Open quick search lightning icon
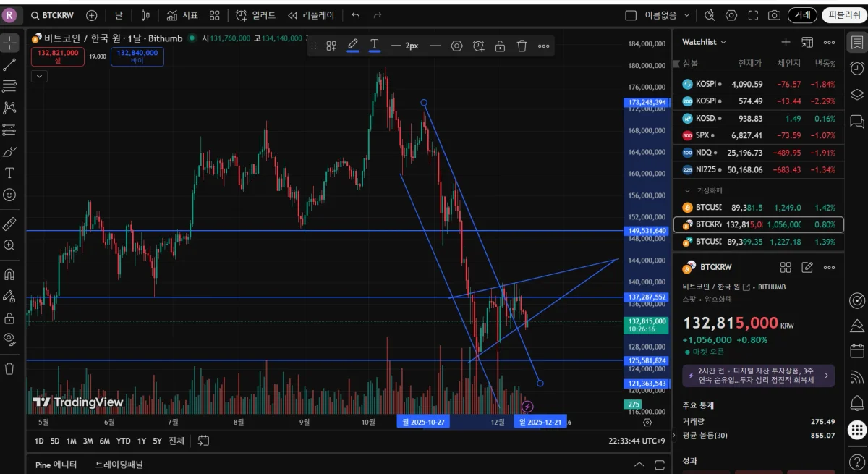Image resolution: width=868 pixels, height=474 pixels. click(710, 15)
